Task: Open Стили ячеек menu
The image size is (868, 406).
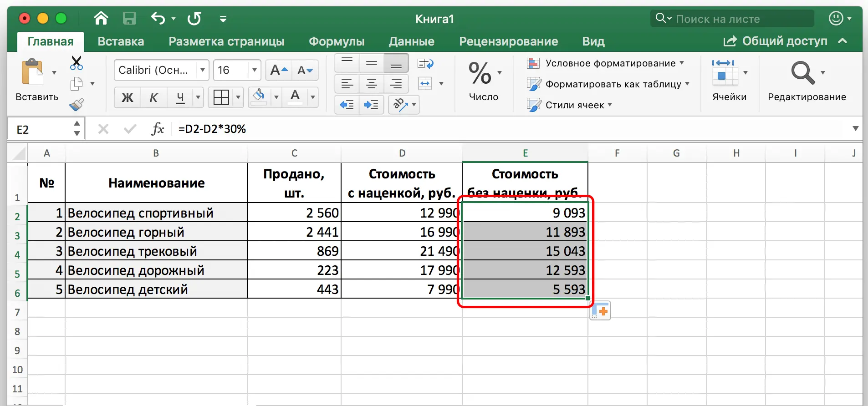Action: tap(569, 105)
